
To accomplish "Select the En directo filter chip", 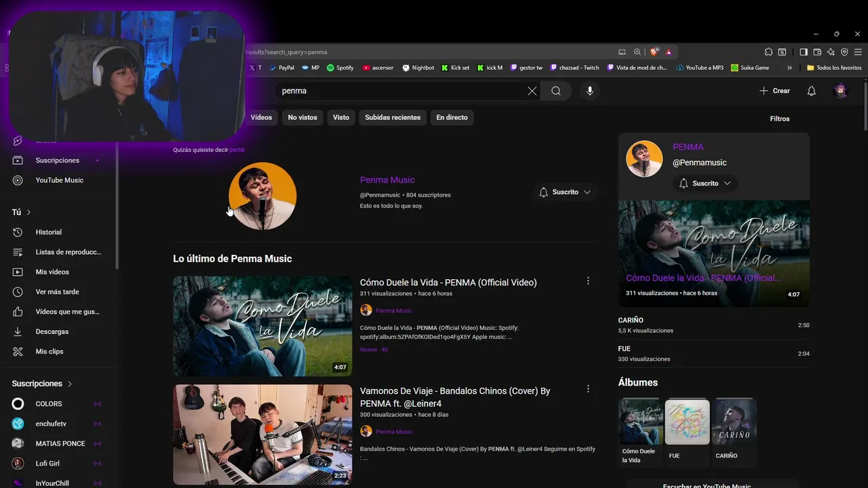I will (x=452, y=117).
